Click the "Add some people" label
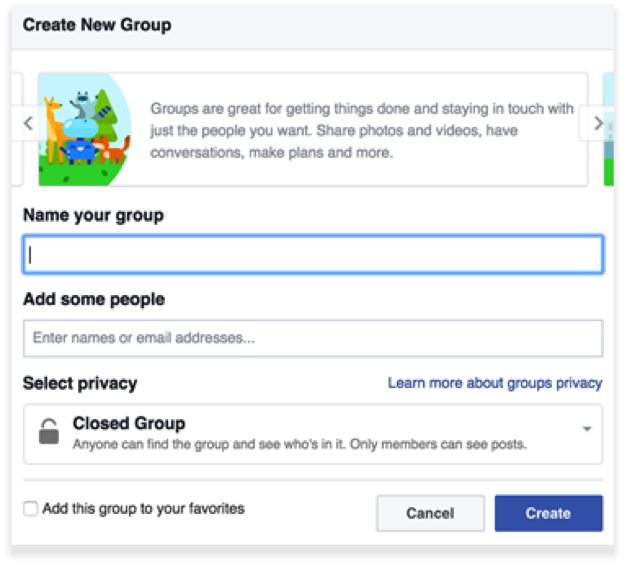626x565 pixels. pos(94,299)
